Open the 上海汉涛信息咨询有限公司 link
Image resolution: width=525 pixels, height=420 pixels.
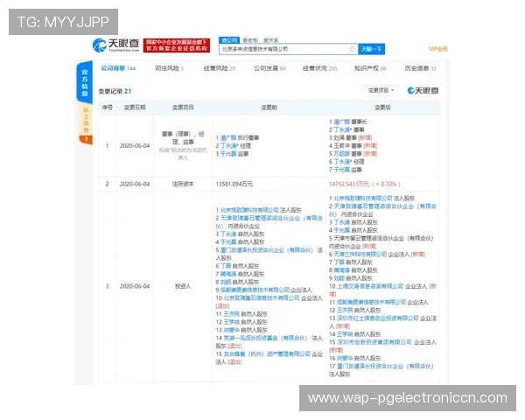[x=370, y=286]
